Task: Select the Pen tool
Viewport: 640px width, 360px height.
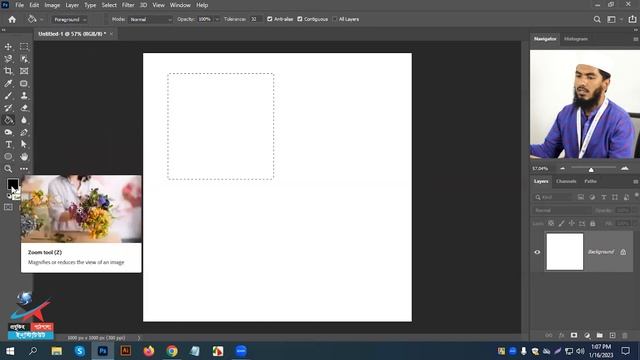Action: coord(24,132)
